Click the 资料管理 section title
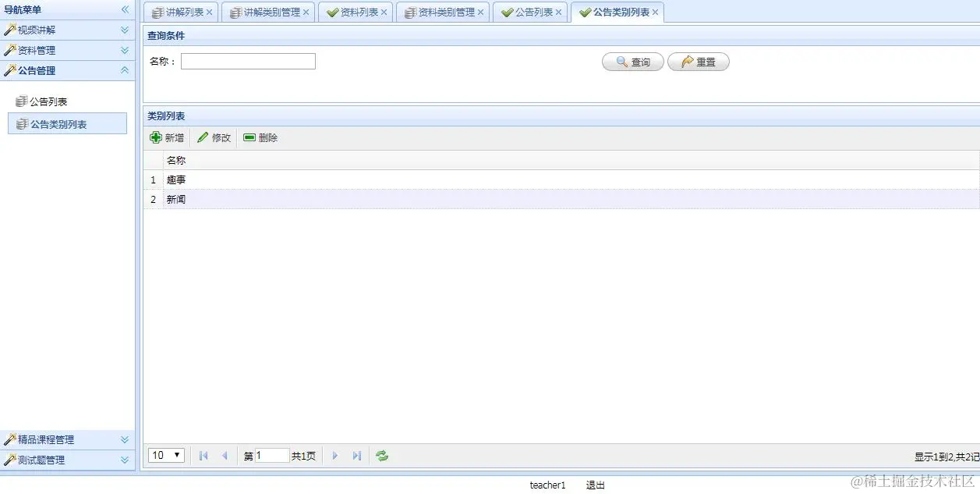Viewport: 980px width, 494px height. (x=37, y=50)
